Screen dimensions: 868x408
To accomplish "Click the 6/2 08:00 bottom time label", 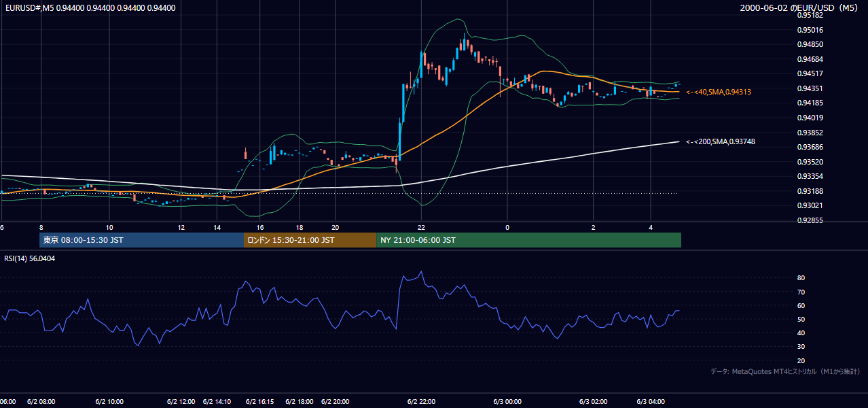I will pyautogui.click(x=41, y=402).
